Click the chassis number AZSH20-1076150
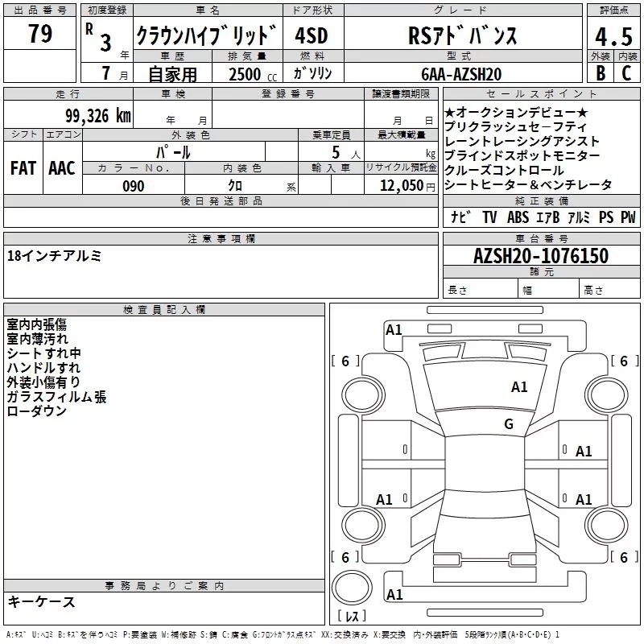 (541, 256)
